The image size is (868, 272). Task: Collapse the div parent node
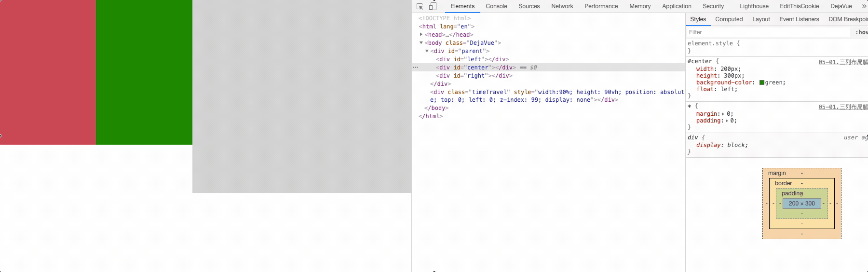(427, 51)
